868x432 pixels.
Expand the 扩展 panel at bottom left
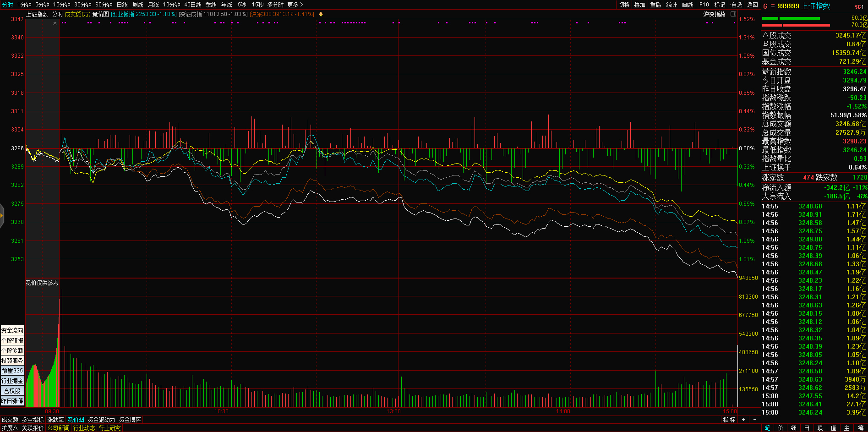(10, 428)
